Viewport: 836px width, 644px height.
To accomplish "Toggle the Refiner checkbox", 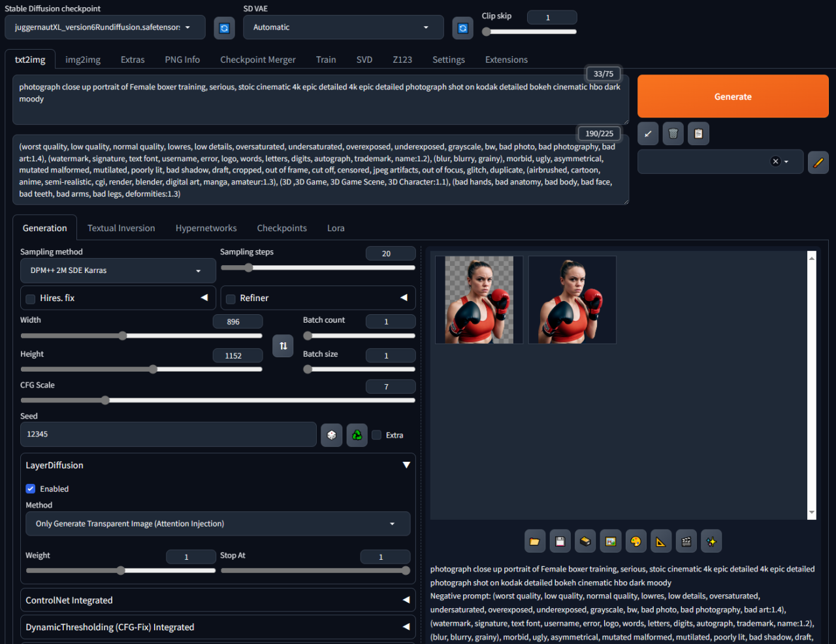I will coord(231,299).
